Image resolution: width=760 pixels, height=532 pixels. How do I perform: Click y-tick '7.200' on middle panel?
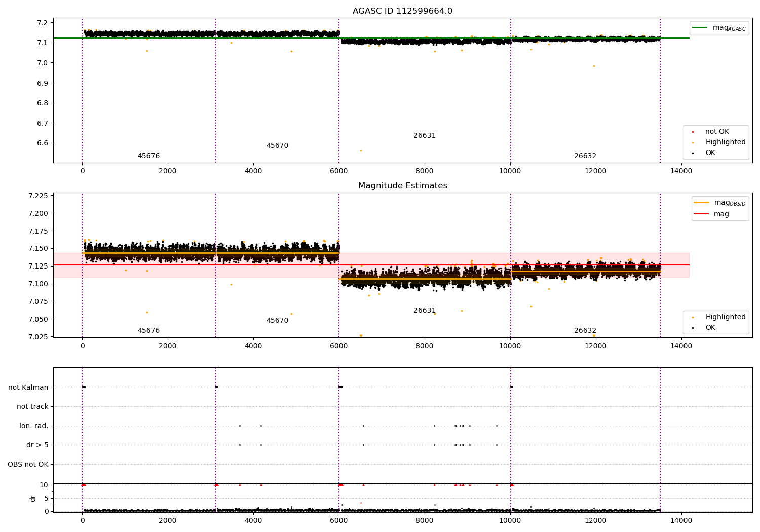pos(39,214)
